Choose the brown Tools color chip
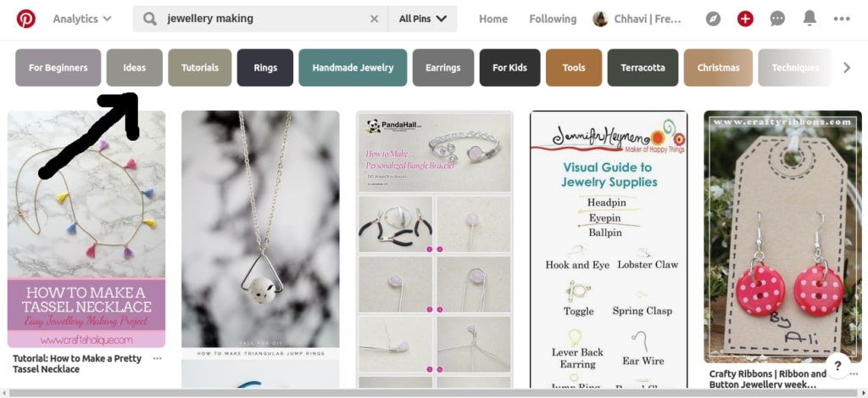This screenshot has width=868, height=398. [574, 68]
